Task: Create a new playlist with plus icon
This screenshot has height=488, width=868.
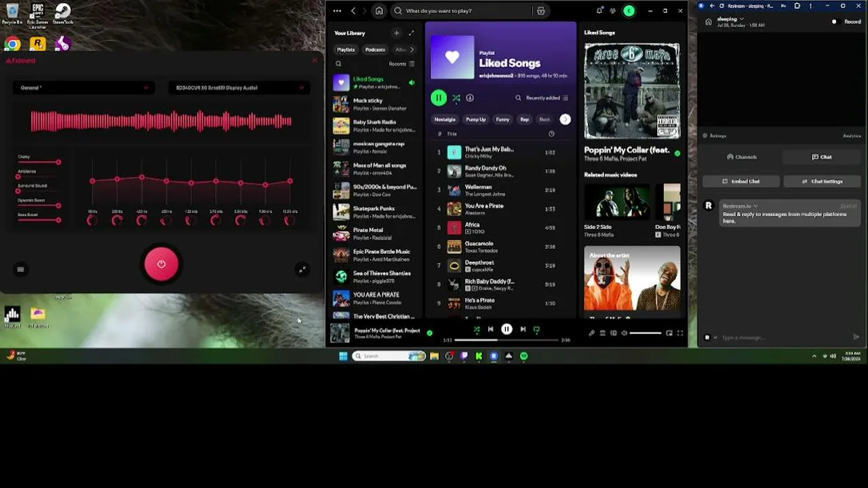Action: 397,33
